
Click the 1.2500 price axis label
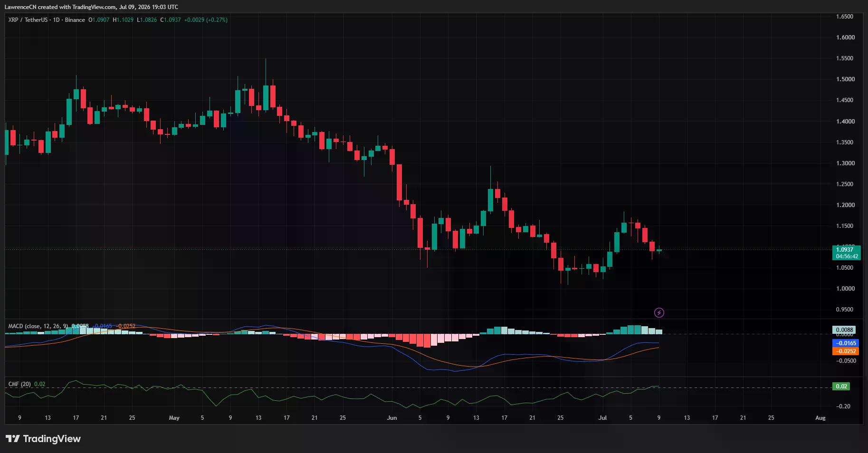(x=845, y=184)
